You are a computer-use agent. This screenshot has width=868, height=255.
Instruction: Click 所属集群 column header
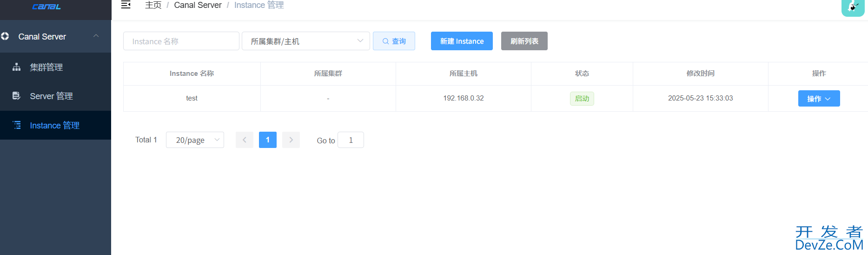[328, 74]
